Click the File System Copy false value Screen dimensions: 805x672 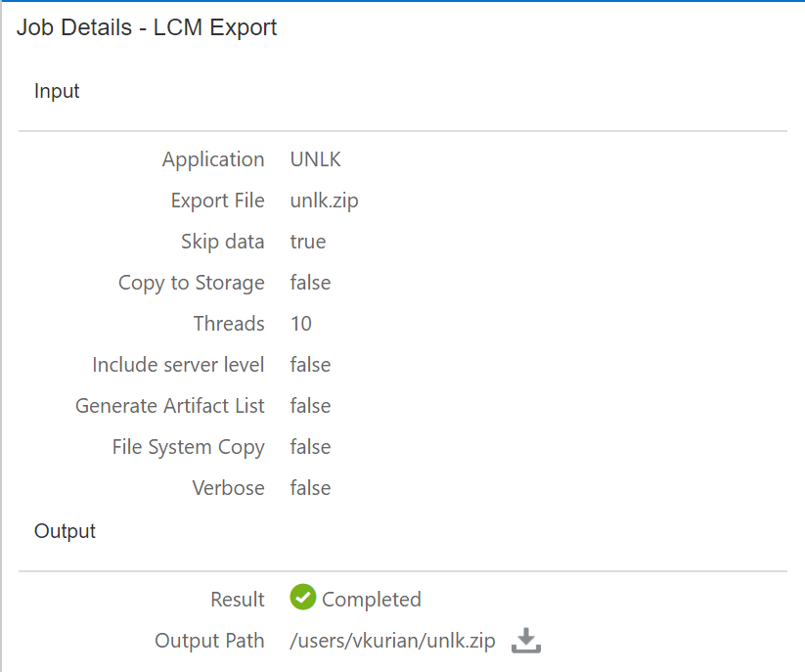click(x=310, y=447)
